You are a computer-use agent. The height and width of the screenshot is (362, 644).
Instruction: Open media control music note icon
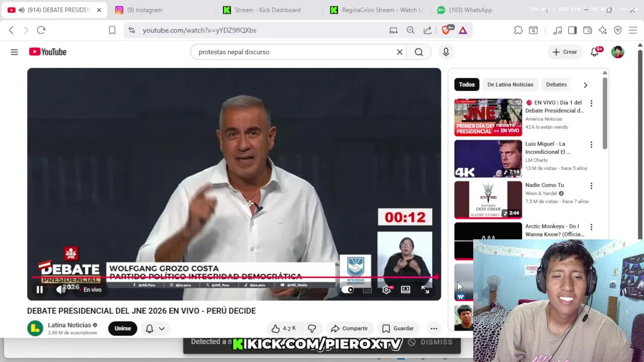557,30
